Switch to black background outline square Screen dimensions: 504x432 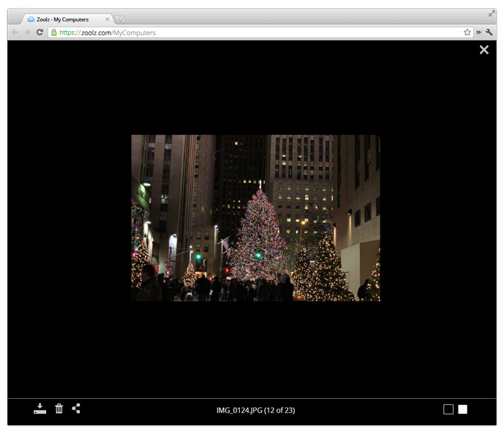pyautogui.click(x=448, y=409)
